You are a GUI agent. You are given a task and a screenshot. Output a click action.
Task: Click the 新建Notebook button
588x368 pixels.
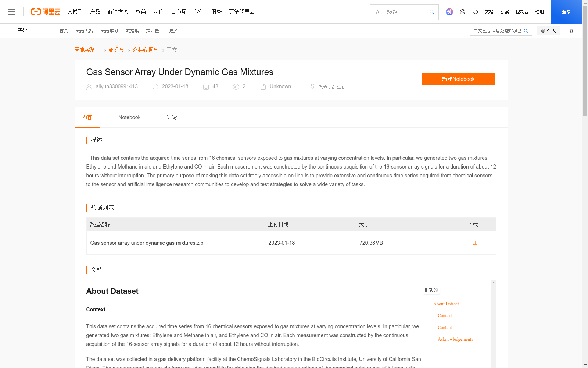point(458,79)
